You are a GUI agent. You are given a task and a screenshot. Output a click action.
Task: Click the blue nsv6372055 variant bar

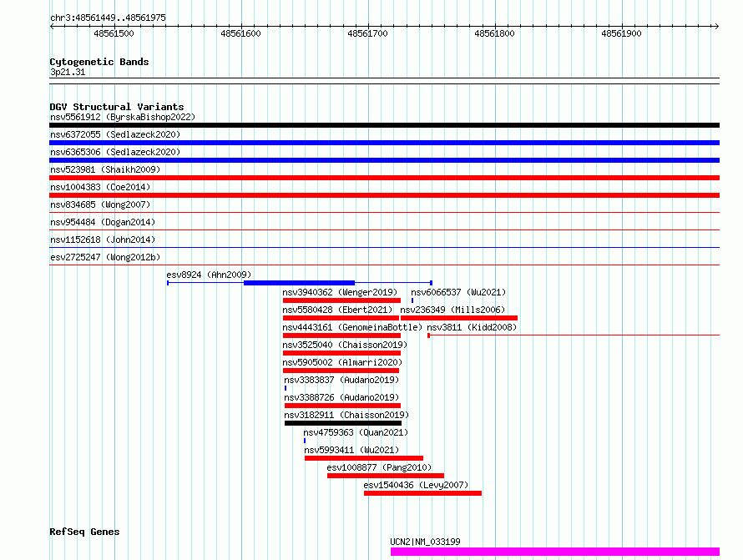coord(384,143)
